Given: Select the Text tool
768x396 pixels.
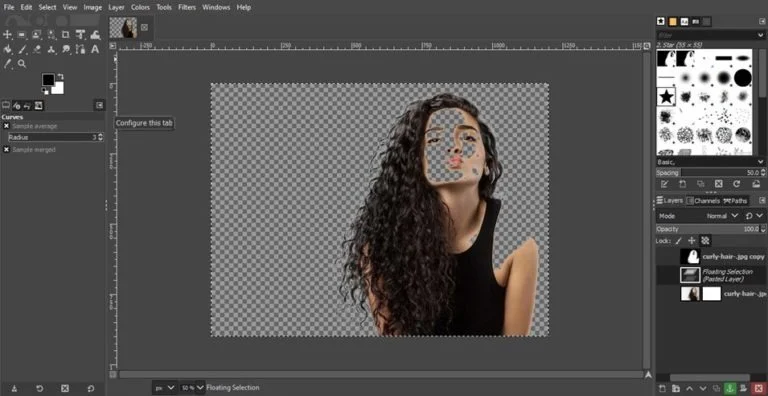Looking at the screenshot, I should [96, 49].
